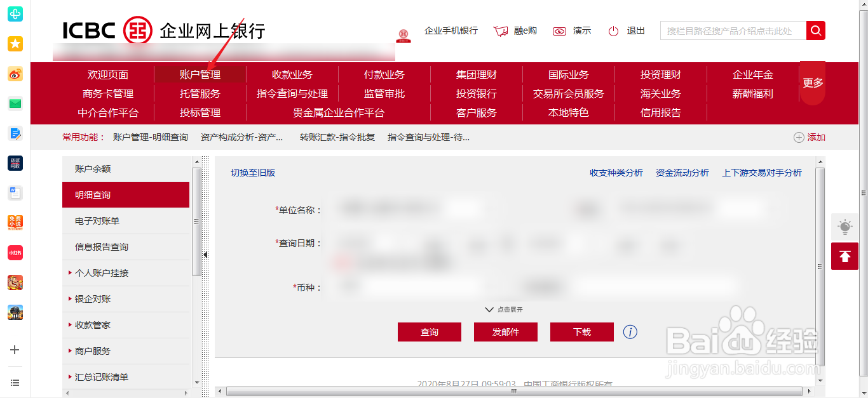Open the blue document notes sidebar icon
Screen dimensions: 868x398
click(x=15, y=133)
